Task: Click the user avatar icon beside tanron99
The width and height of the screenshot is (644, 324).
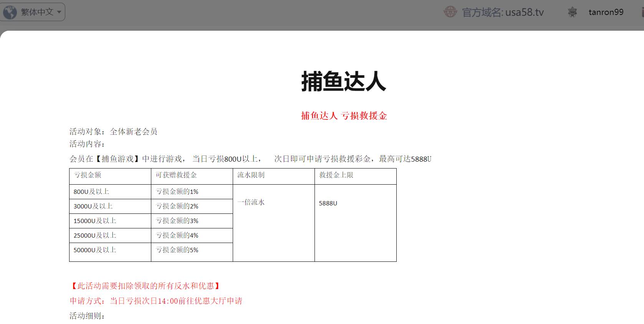Action: pyautogui.click(x=572, y=12)
